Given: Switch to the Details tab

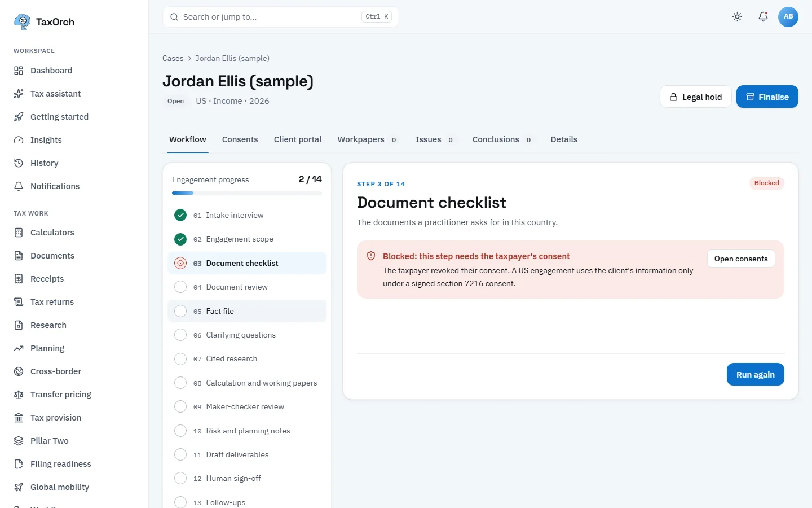Looking at the screenshot, I should pos(564,139).
